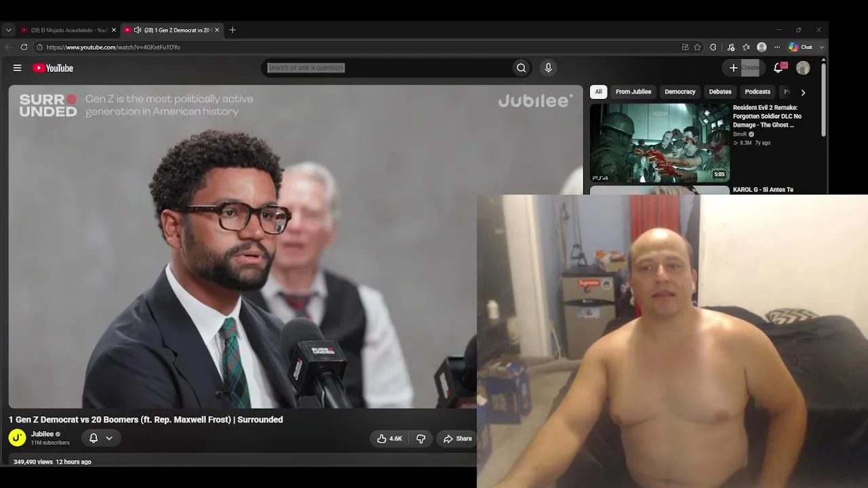Viewport: 868px width, 488px height.
Task: Open the Jubilee channel avatar
Action: coord(18,438)
